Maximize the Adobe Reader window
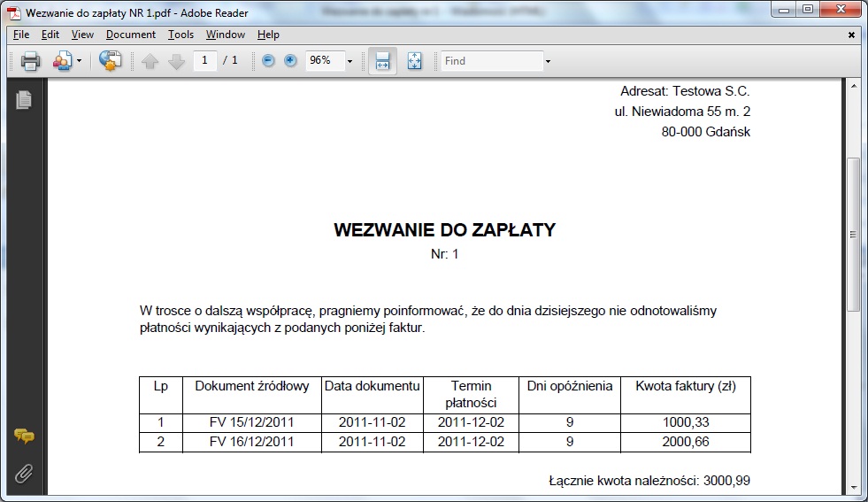868x502 pixels. click(x=808, y=10)
